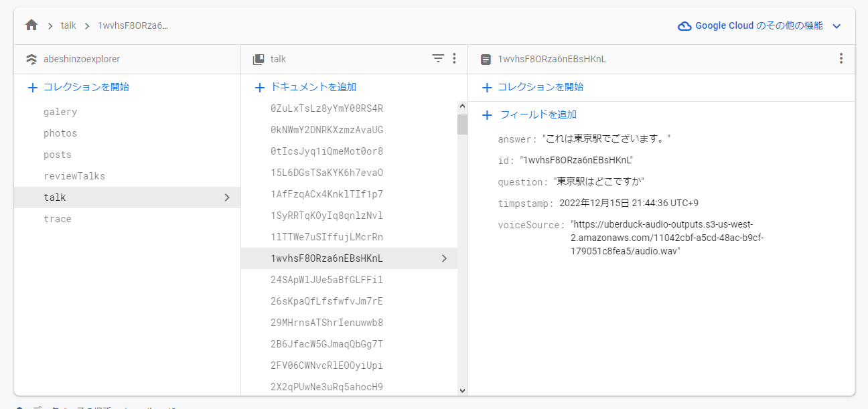Click the talk collection header icon
The image size is (868, 409).
[259, 59]
